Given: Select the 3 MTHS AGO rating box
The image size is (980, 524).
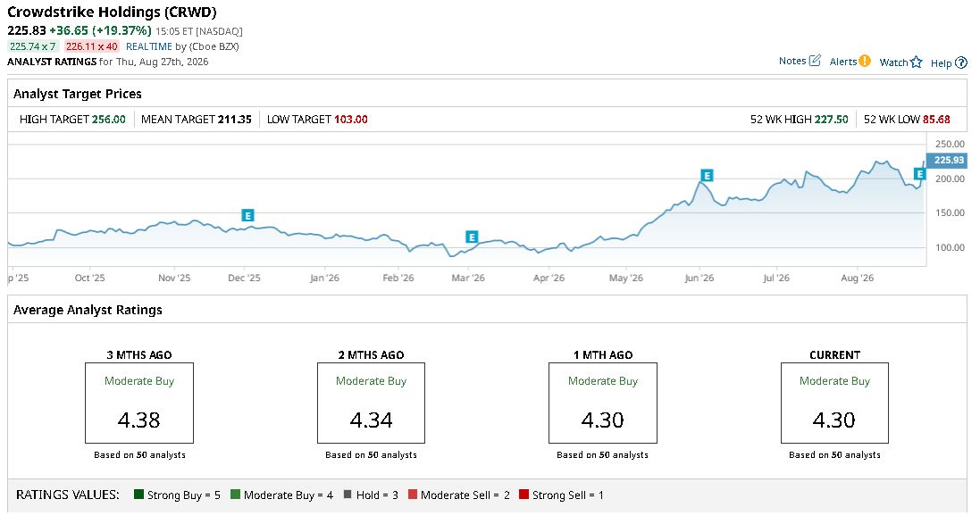Looking at the screenshot, I should (139, 403).
